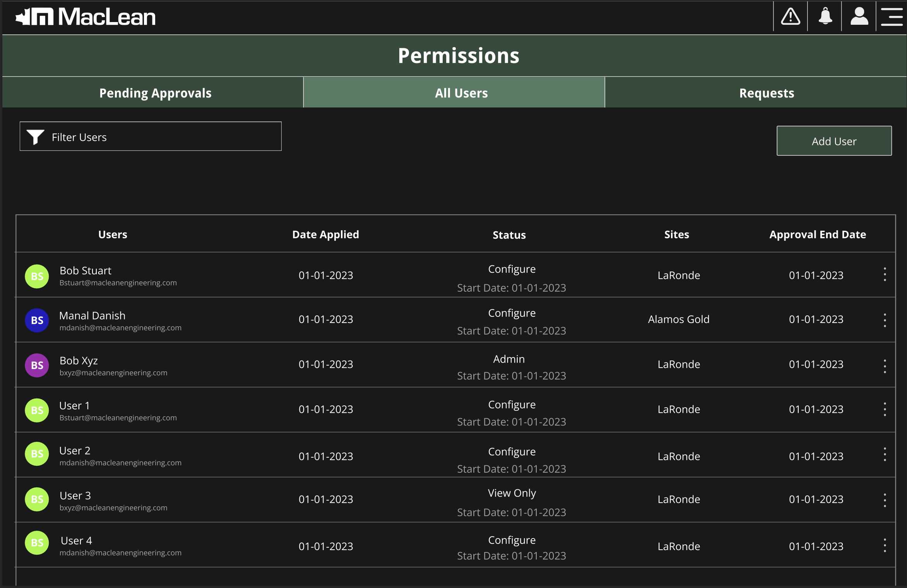This screenshot has height=588, width=907.
Task: Open row options for User 4
Action: coord(885,545)
